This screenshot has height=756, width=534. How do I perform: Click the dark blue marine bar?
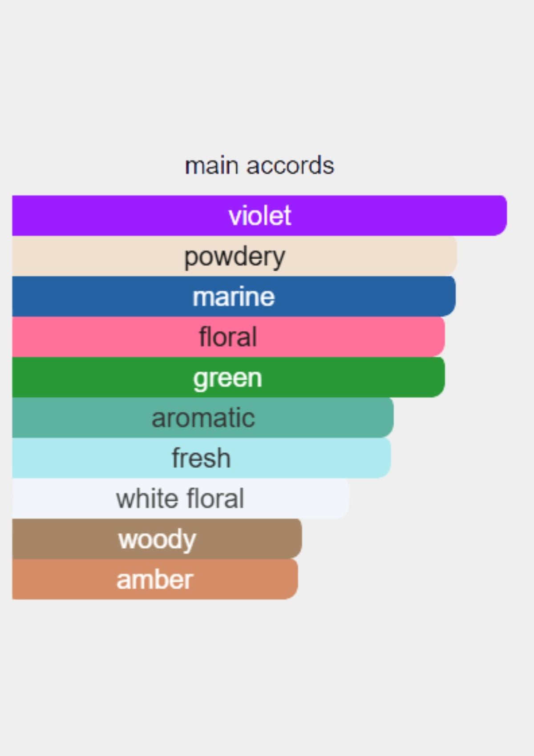click(234, 296)
